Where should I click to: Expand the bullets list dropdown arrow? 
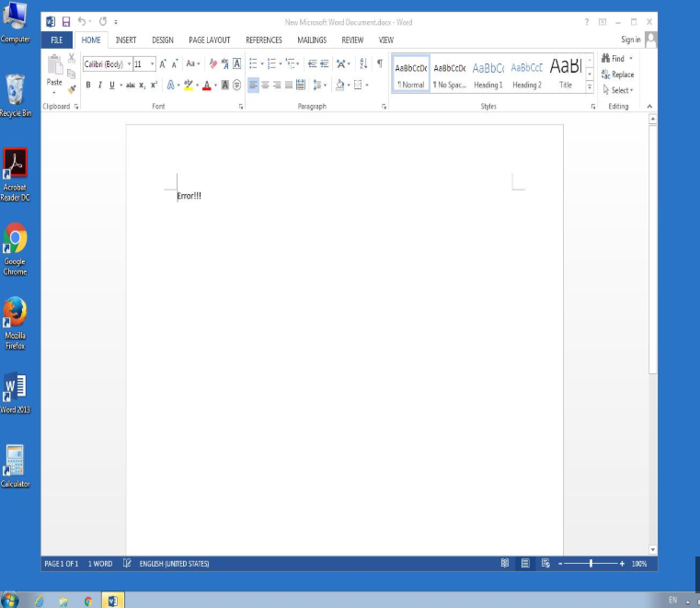pos(262,63)
